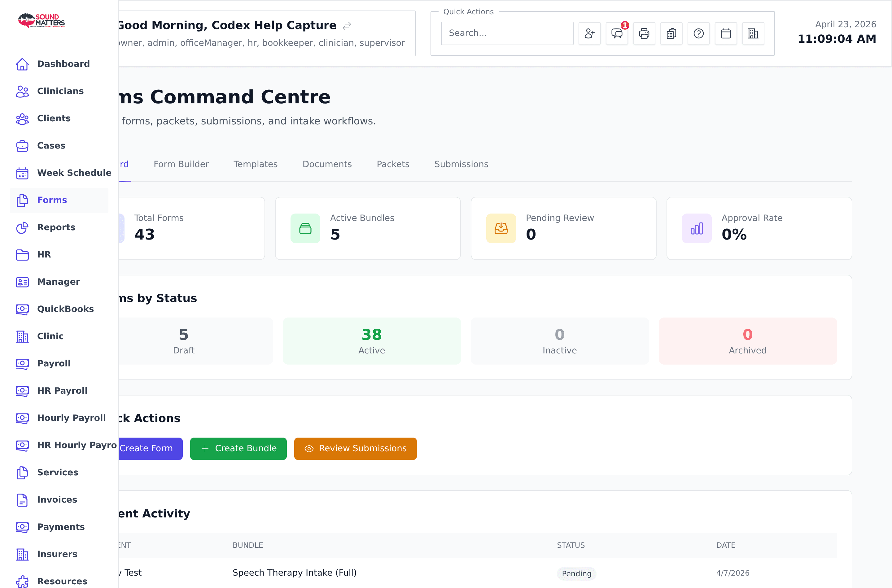The image size is (892, 588).
Task: Select the Forms sidebar icon
Action: [x=22, y=200]
